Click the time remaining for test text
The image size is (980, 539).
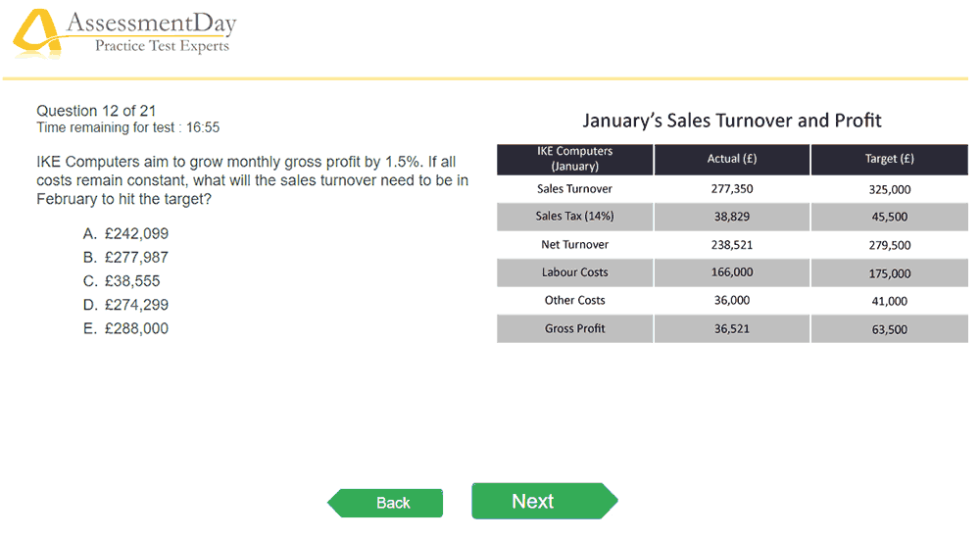click(128, 127)
